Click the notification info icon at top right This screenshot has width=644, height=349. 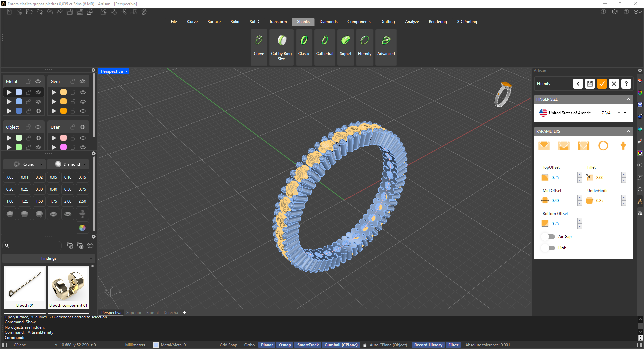coord(603,12)
